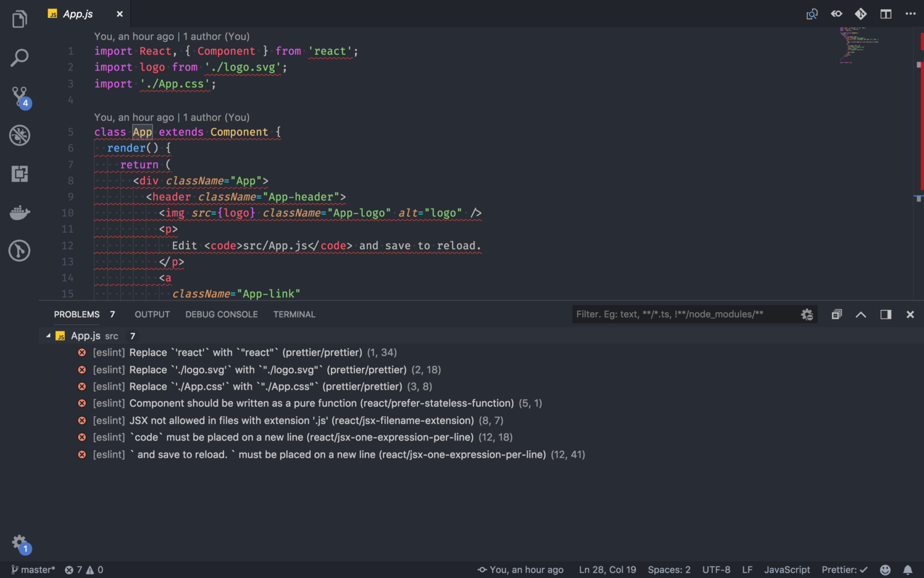Viewport: 924px width, 578px height.
Task: Open the Debug view
Action: [x=20, y=135]
